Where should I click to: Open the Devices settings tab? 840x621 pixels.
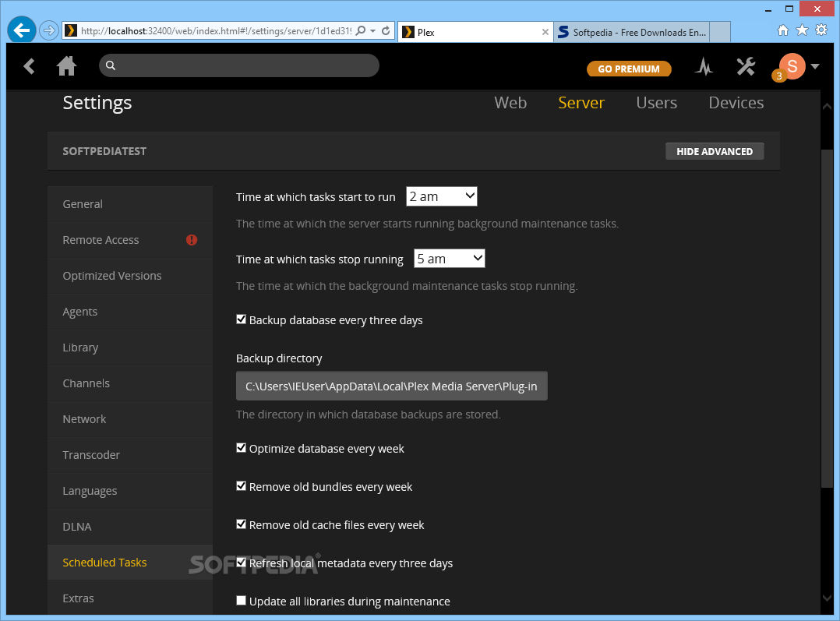point(736,102)
